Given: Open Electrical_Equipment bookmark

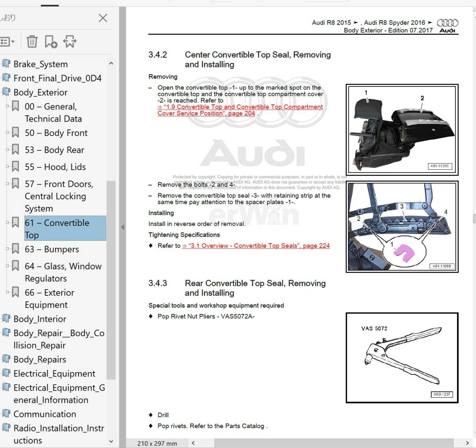Looking at the screenshot, I should click(54, 373).
